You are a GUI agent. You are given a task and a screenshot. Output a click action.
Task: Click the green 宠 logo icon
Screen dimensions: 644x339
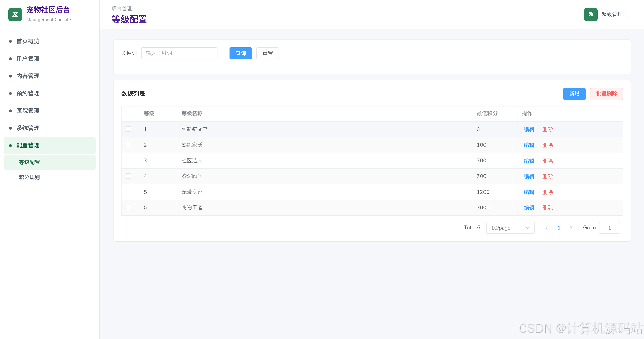[15, 14]
